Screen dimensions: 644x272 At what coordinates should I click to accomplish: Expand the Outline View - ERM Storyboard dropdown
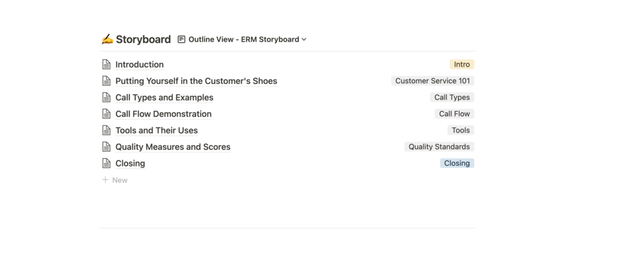click(304, 40)
